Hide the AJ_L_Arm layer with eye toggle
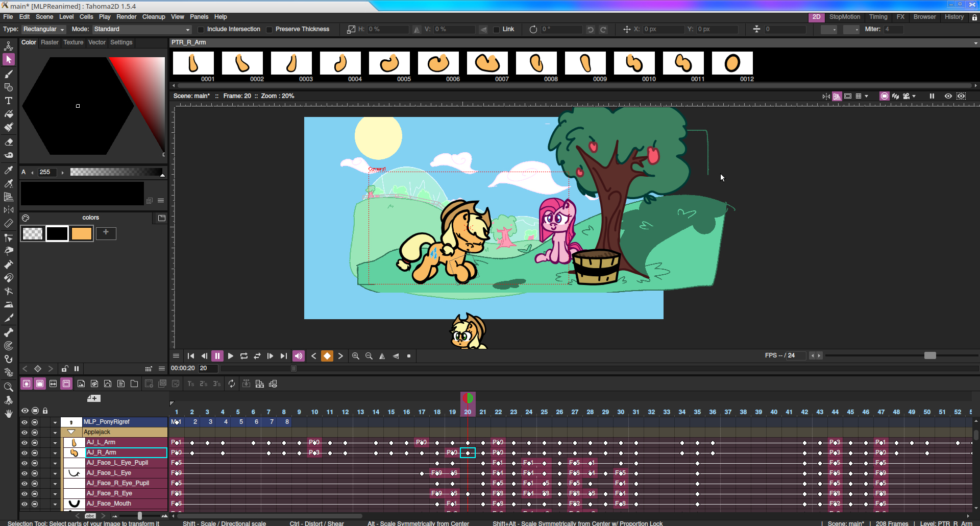This screenshot has width=980, height=526. [x=24, y=443]
